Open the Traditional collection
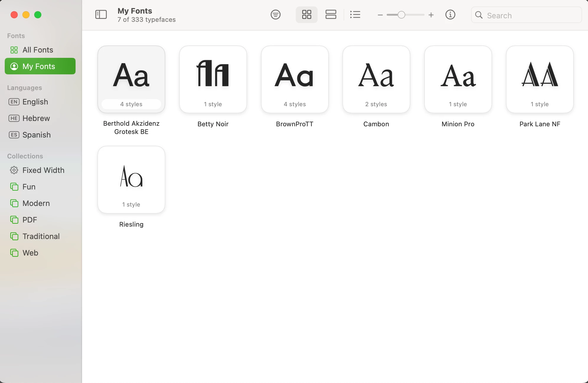 [41, 236]
